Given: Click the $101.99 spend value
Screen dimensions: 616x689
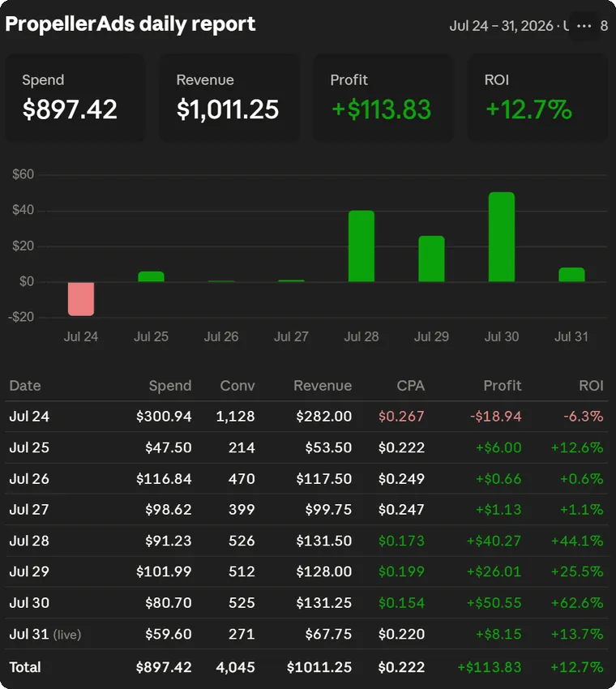Looking at the screenshot, I should (x=164, y=571).
